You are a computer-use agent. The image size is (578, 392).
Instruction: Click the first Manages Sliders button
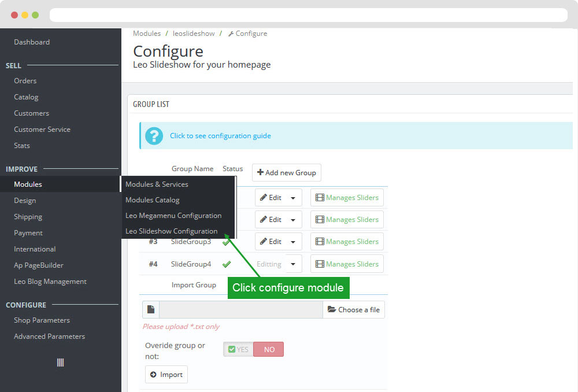347,198
